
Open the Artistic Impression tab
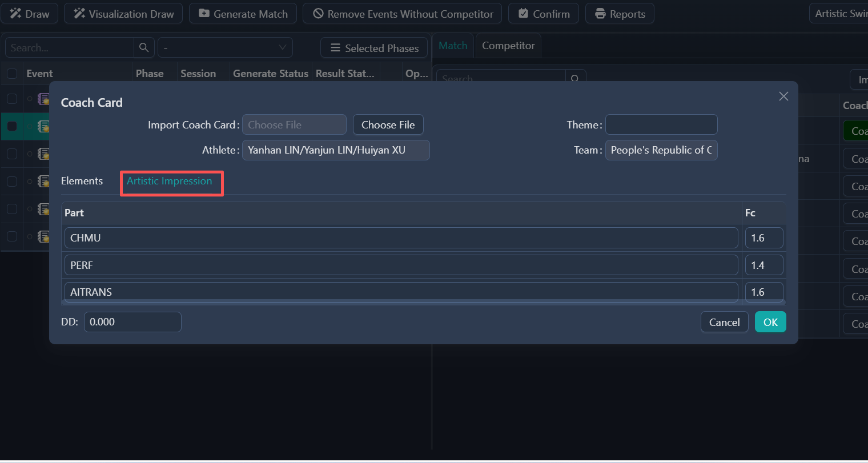tap(170, 181)
